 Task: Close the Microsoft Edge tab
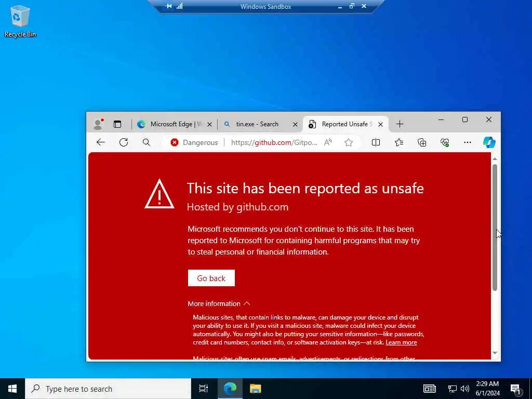pos(210,125)
